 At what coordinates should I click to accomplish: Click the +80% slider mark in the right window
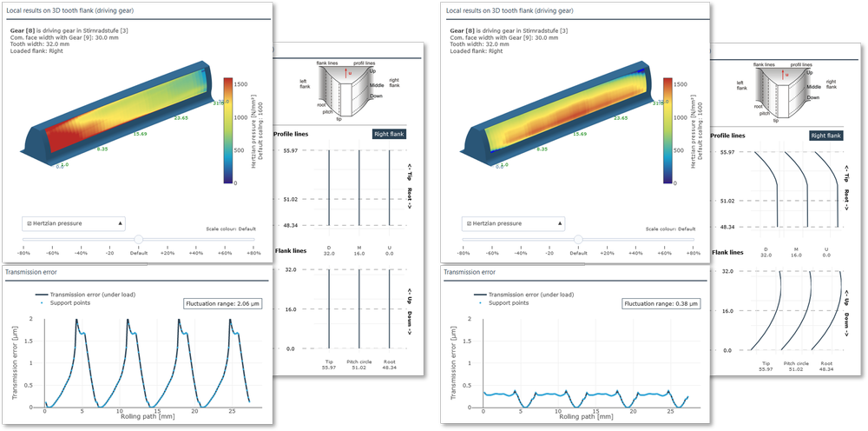click(692, 253)
